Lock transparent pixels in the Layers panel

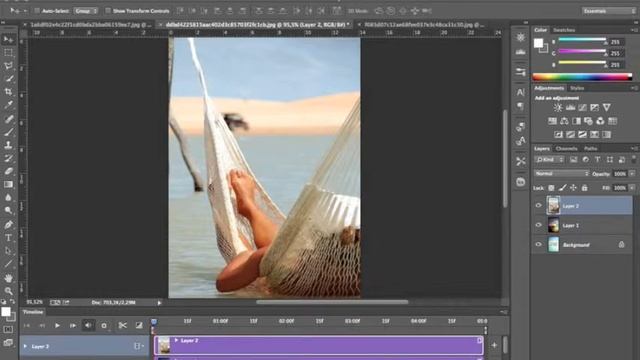coord(551,188)
